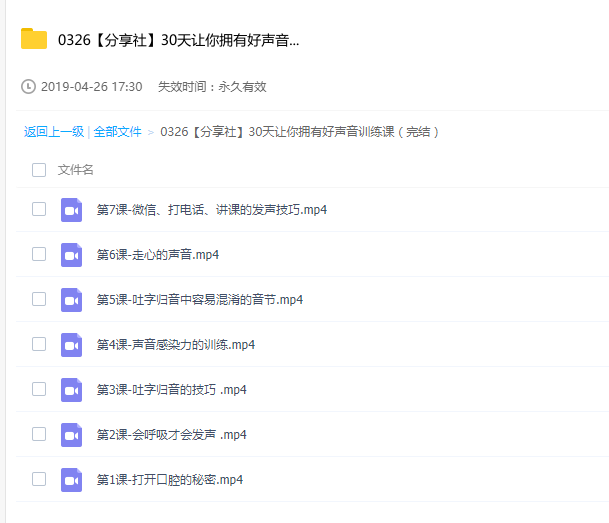Open 第5课-吐字归音中容易混淆的音节.mp4
The height and width of the screenshot is (523, 609).
click(200, 300)
